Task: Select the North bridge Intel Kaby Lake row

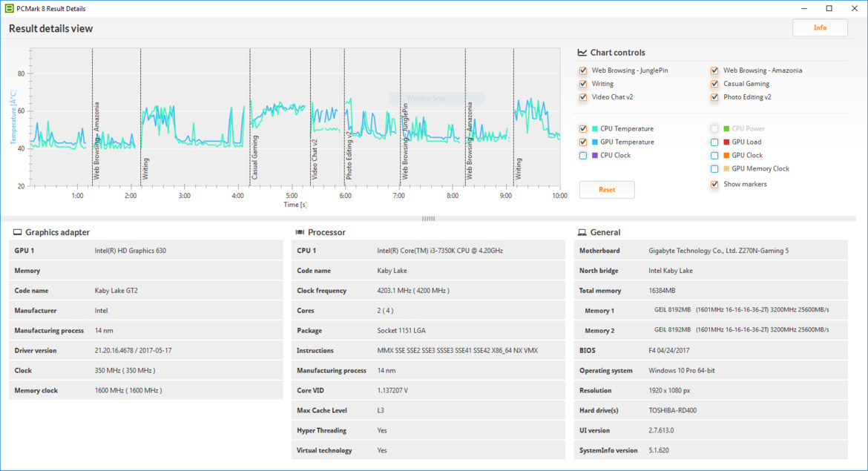Action: [711, 271]
